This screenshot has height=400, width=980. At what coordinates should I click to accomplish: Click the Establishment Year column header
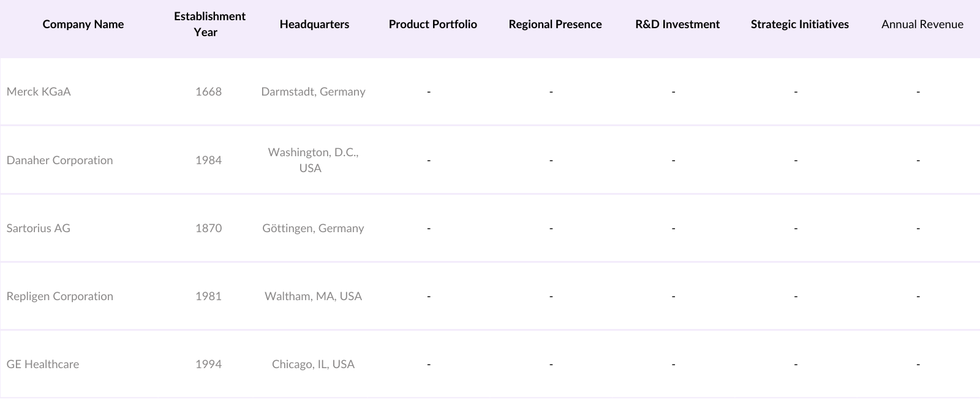(x=209, y=25)
